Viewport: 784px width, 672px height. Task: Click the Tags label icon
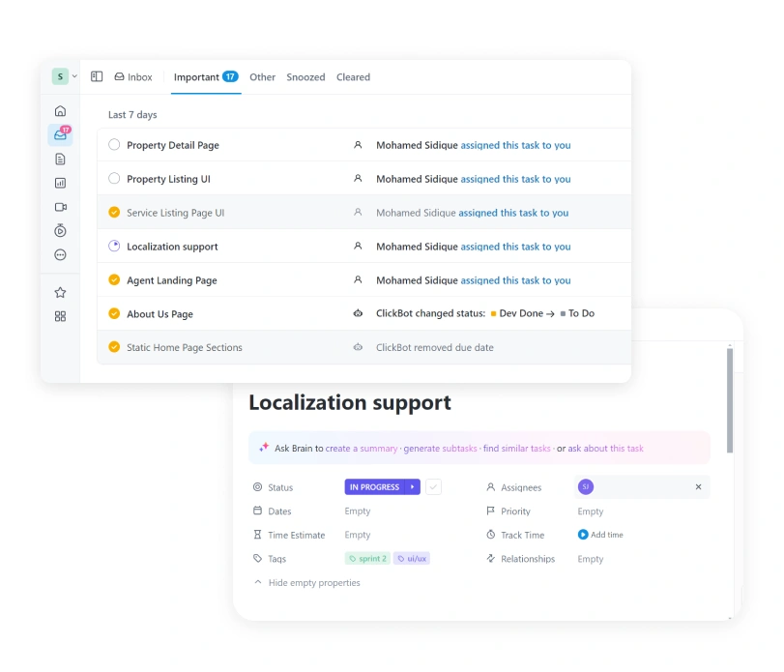tap(257, 558)
